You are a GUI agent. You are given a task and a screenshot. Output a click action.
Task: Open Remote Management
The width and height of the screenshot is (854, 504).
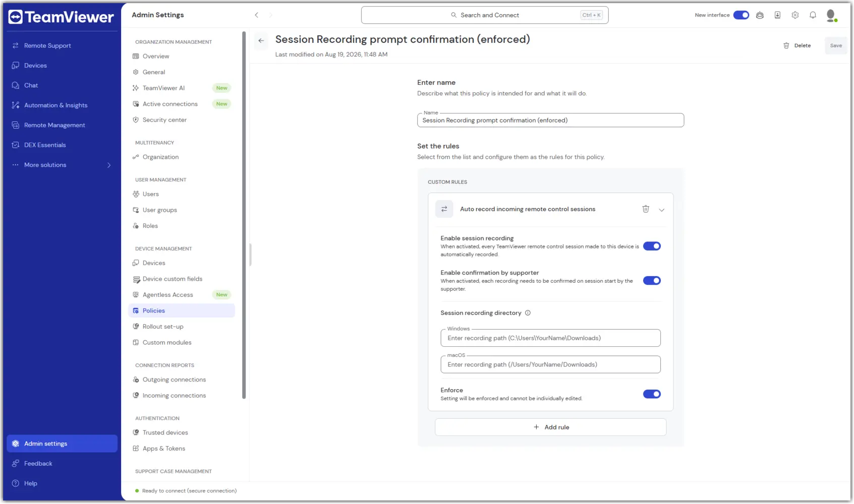pyautogui.click(x=62, y=125)
